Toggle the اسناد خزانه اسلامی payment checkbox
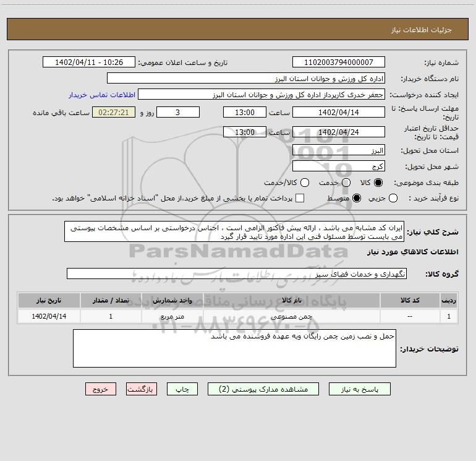 (x=300, y=198)
